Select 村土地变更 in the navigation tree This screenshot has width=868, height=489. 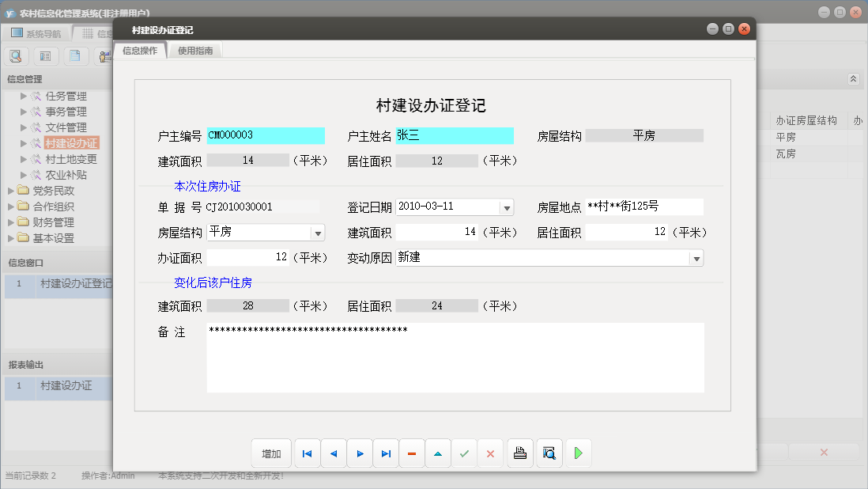coord(72,158)
